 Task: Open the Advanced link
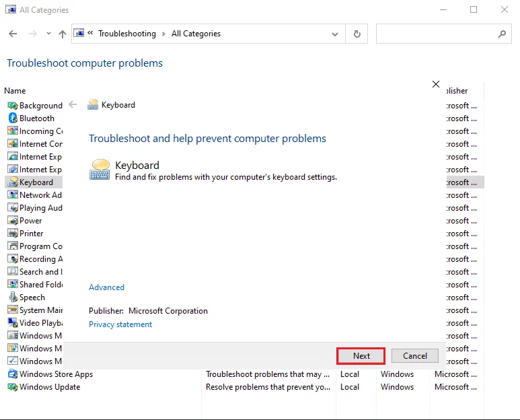click(x=106, y=287)
